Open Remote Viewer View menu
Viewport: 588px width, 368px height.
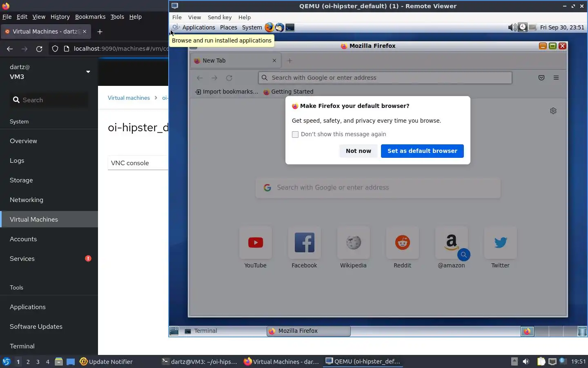coord(194,17)
